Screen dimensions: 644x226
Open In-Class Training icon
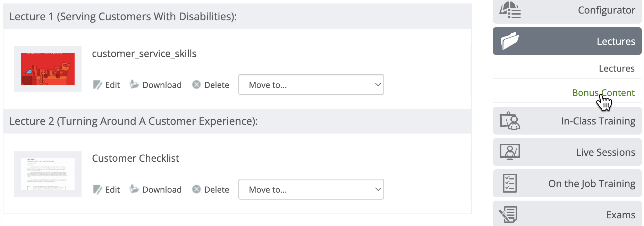pyautogui.click(x=510, y=121)
